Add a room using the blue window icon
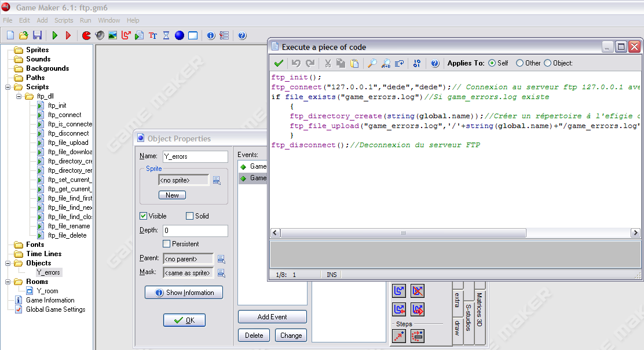 (x=193, y=35)
